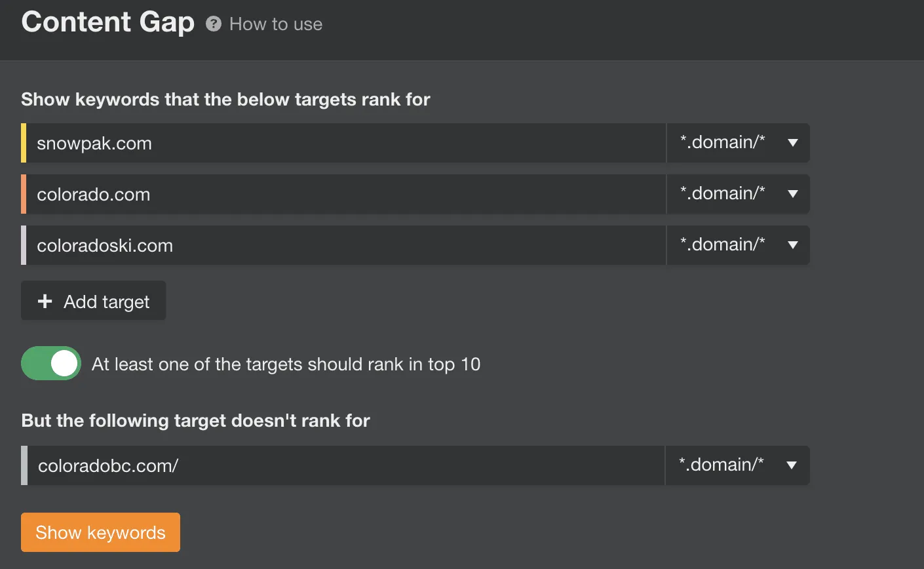Open mode dropdown for coloradoski.com
The width and height of the screenshot is (924, 569).
coord(738,245)
